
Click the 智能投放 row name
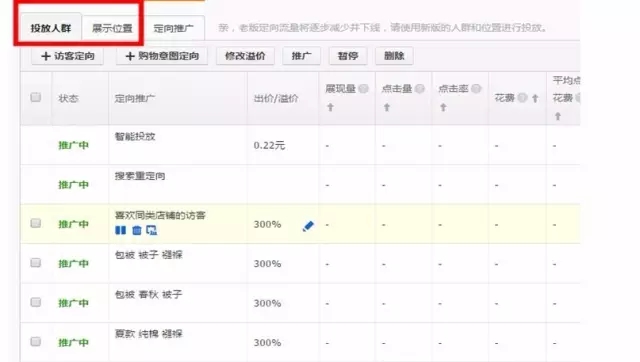point(135,137)
